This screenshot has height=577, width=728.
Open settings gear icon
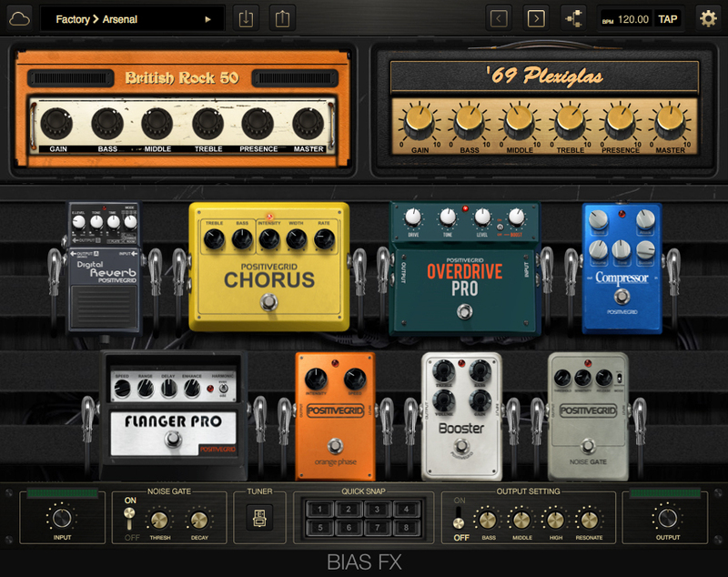click(x=708, y=19)
